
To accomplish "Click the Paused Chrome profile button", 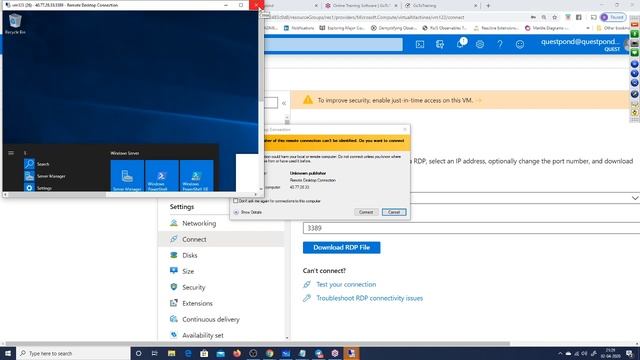I will pyautogui.click(x=613, y=17).
